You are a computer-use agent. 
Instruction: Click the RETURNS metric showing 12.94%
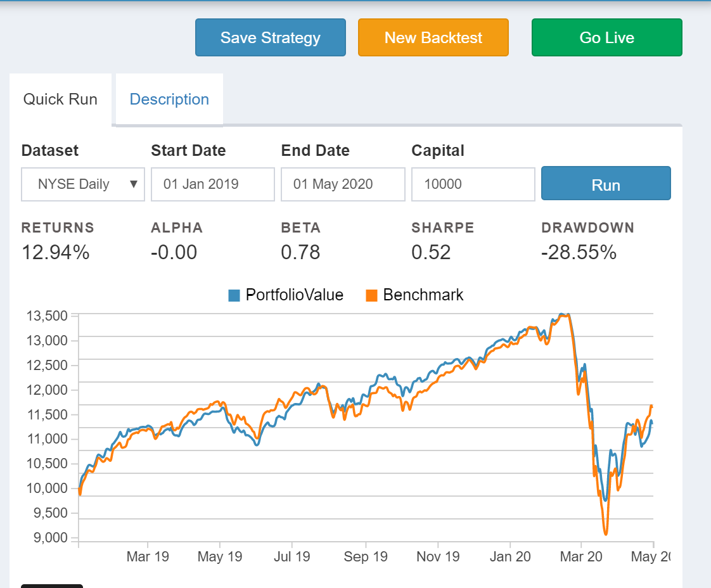click(x=56, y=252)
